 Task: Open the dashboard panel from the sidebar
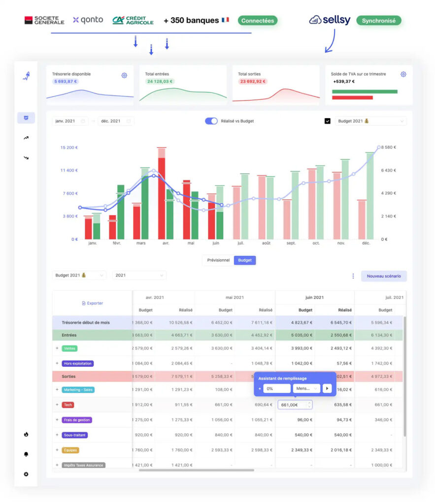pyautogui.click(x=26, y=118)
